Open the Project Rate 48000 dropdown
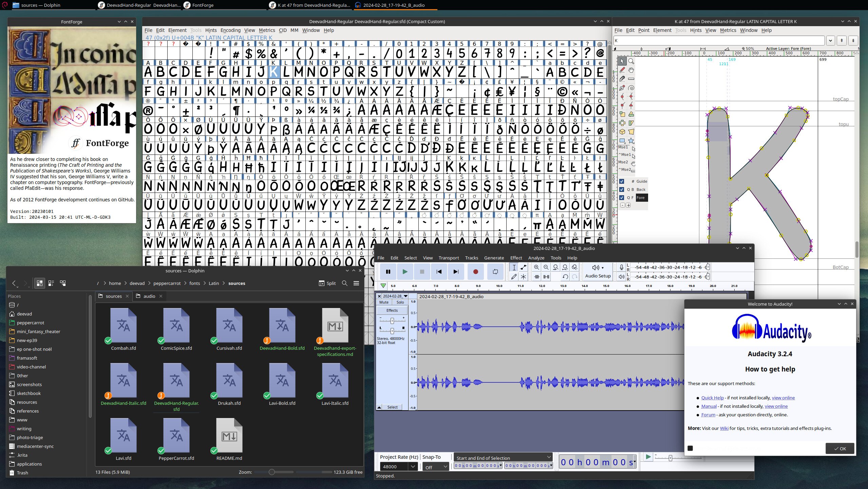The image size is (868, 489). (x=413, y=467)
